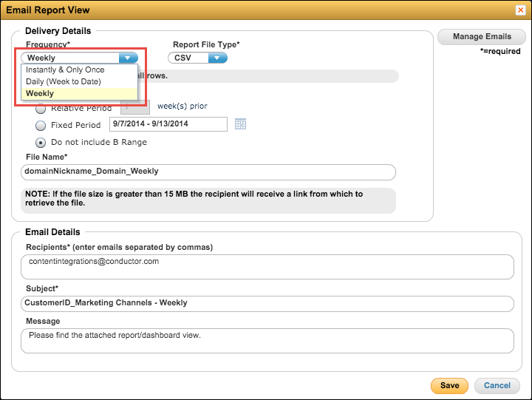Open the Report File Type CSV dropdown
The image size is (532, 400).
point(197,58)
